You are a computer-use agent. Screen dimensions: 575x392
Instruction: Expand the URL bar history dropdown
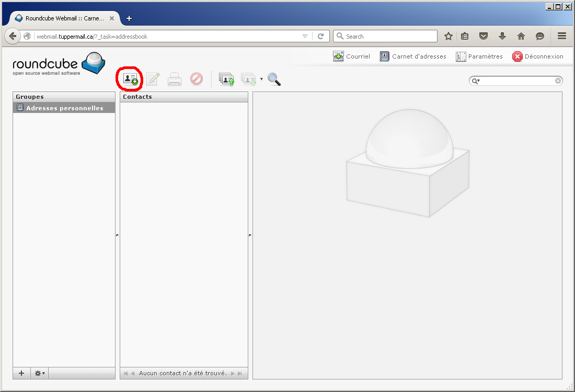[x=305, y=36]
